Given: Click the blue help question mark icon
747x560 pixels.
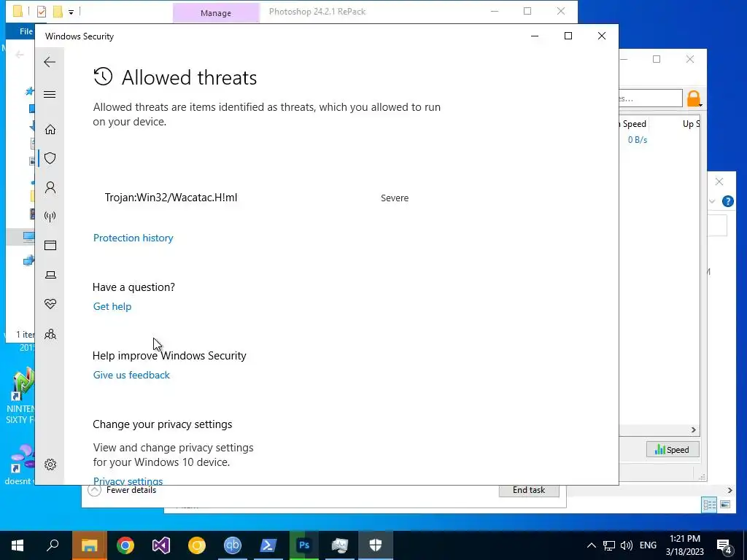Looking at the screenshot, I should point(727,201).
